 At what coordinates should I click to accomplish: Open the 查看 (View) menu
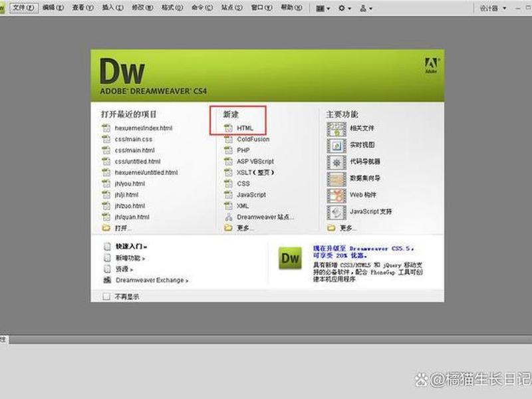click(82, 7)
